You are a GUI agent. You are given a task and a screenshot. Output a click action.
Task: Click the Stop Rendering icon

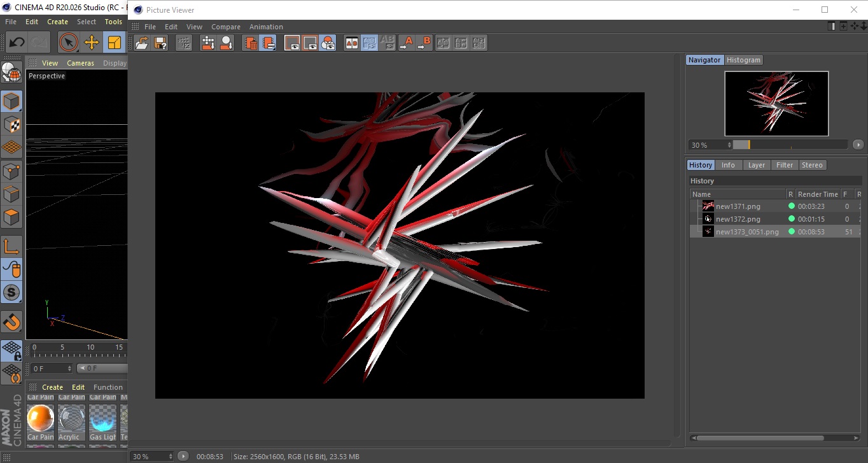(x=184, y=43)
